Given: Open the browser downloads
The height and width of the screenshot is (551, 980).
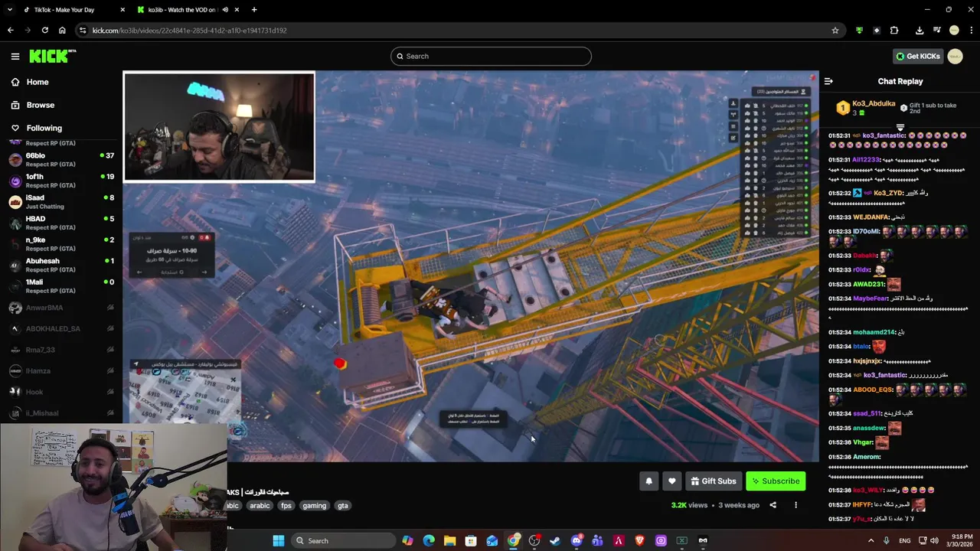Looking at the screenshot, I should (920, 31).
